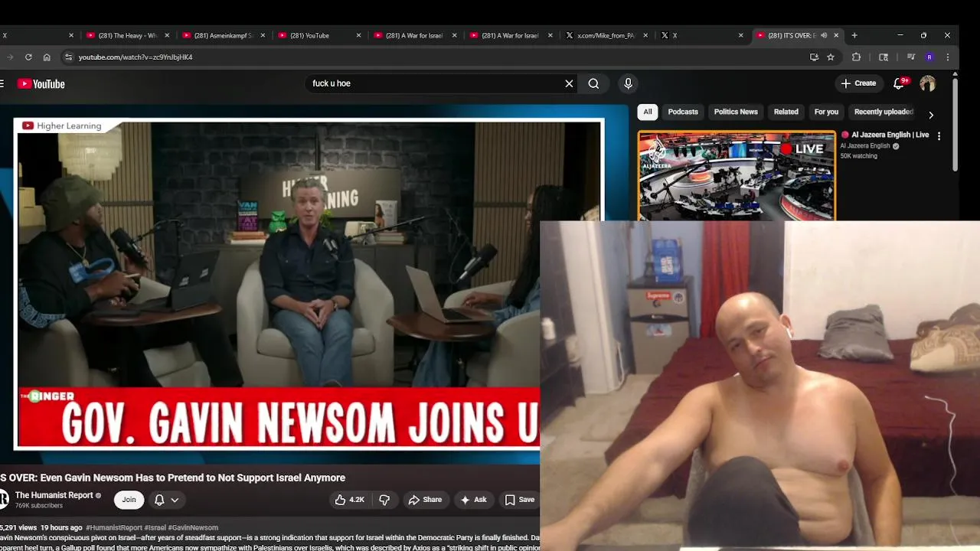The height and width of the screenshot is (551, 980).
Task: Open the Al Jazeera English channel name
Action: [865, 146]
